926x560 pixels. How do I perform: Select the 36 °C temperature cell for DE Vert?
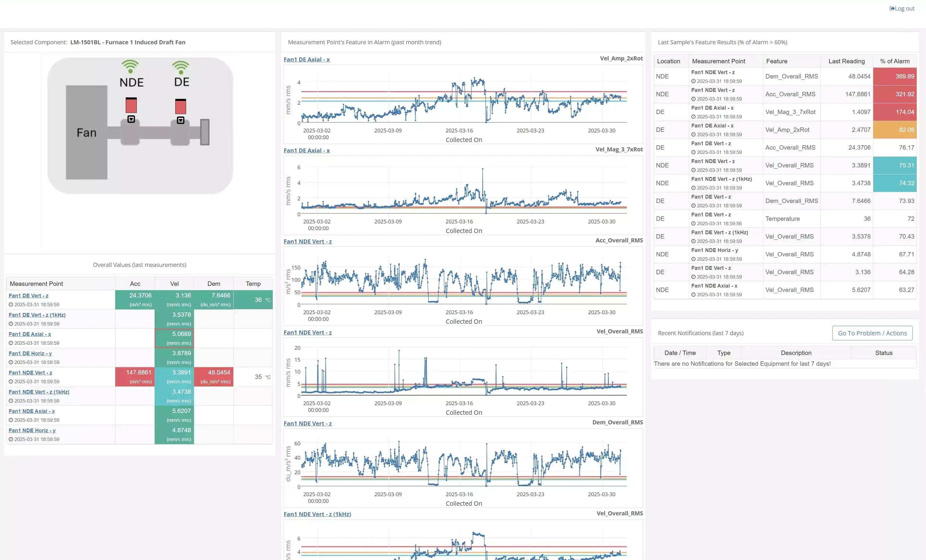253,300
